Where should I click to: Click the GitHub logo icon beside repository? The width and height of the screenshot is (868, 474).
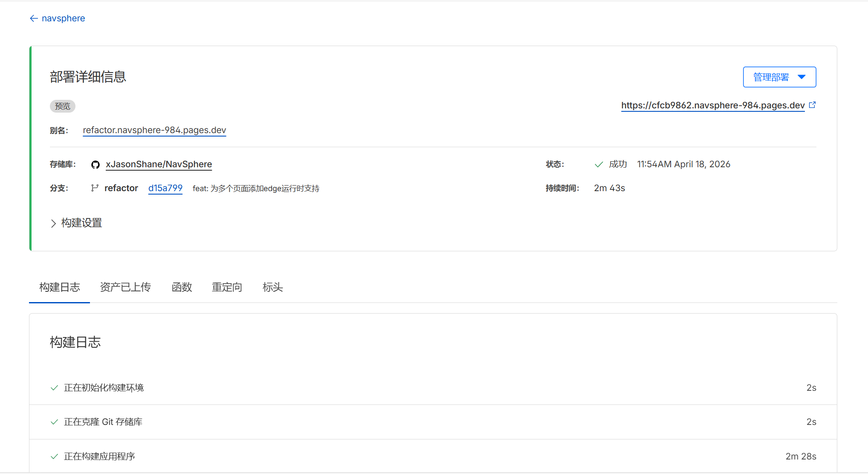95,165
